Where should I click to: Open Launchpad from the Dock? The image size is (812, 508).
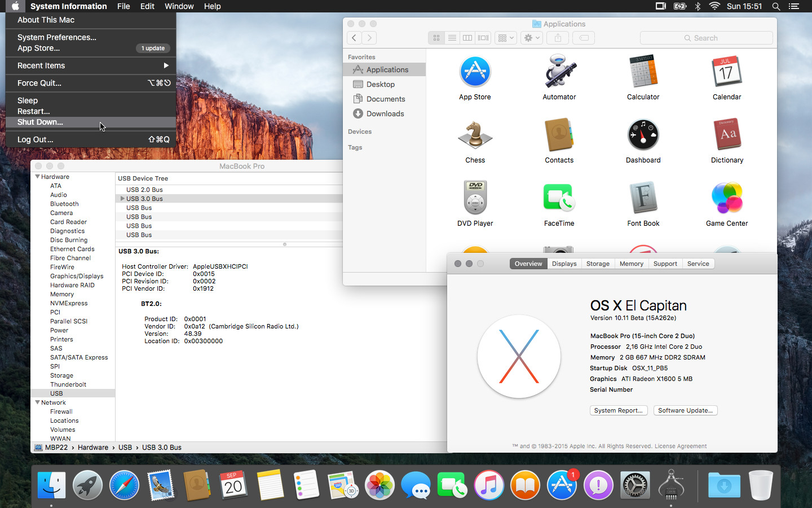[87, 485]
